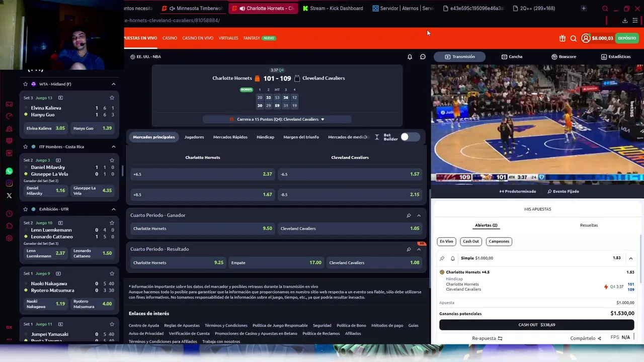The height and width of the screenshot is (362, 644).
Task: Pin the Simple $1.000,00 bet
Action: (x=442, y=258)
